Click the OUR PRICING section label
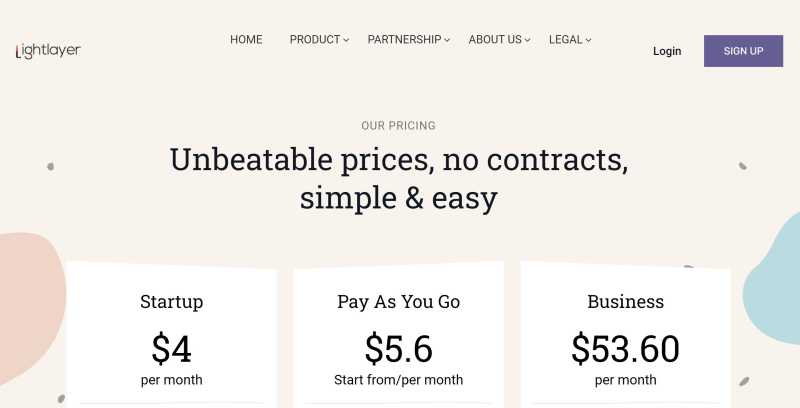The width and height of the screenshot is (800, 408). click(x=398, y=126)
